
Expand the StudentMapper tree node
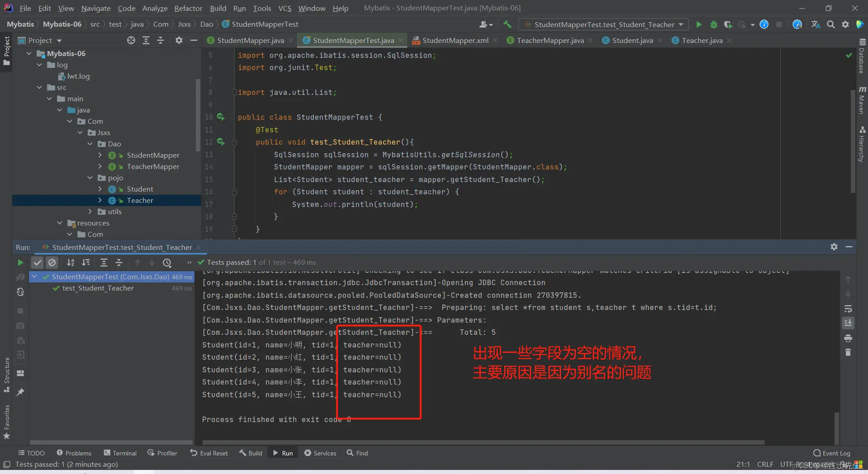100,155
